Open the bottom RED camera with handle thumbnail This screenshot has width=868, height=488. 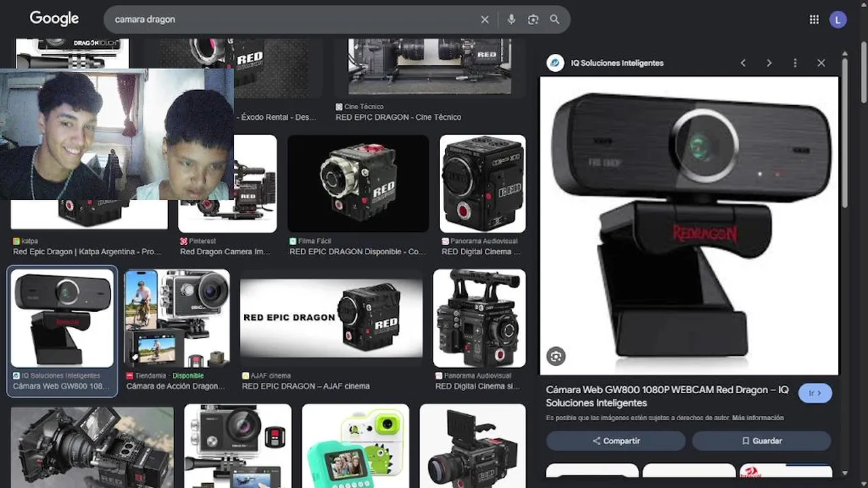pos(473,446)
